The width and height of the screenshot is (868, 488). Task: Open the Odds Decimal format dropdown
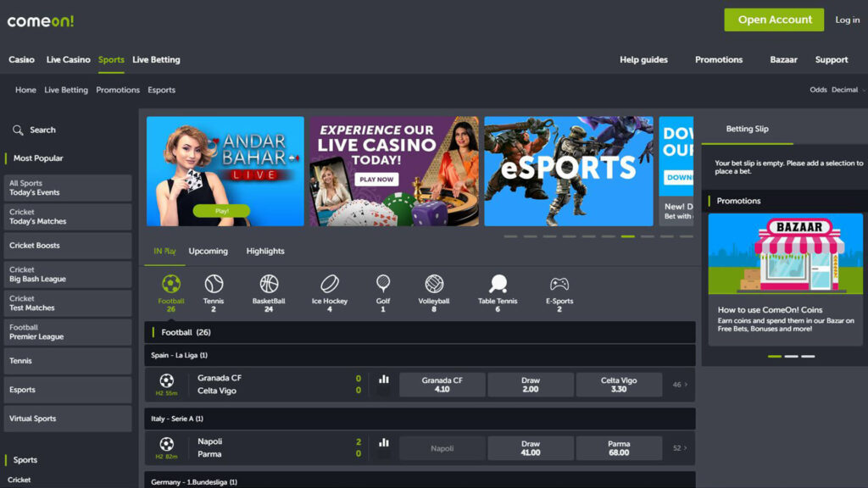coord(837,90)
